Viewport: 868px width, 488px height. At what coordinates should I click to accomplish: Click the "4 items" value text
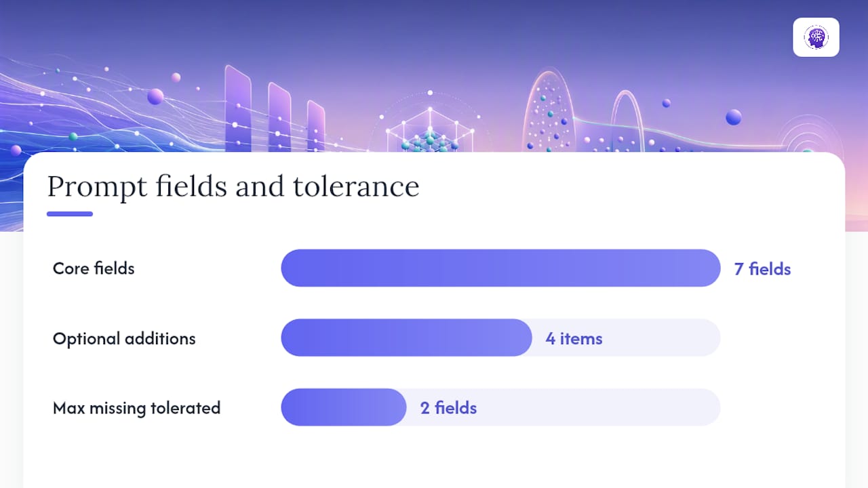point(574,338)
